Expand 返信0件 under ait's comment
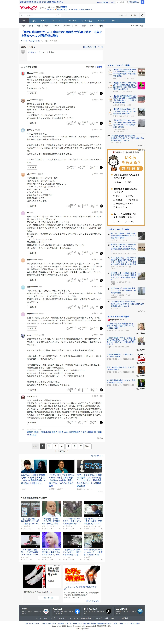This screenshot has height=644, width=164. (x=32, y=280)
